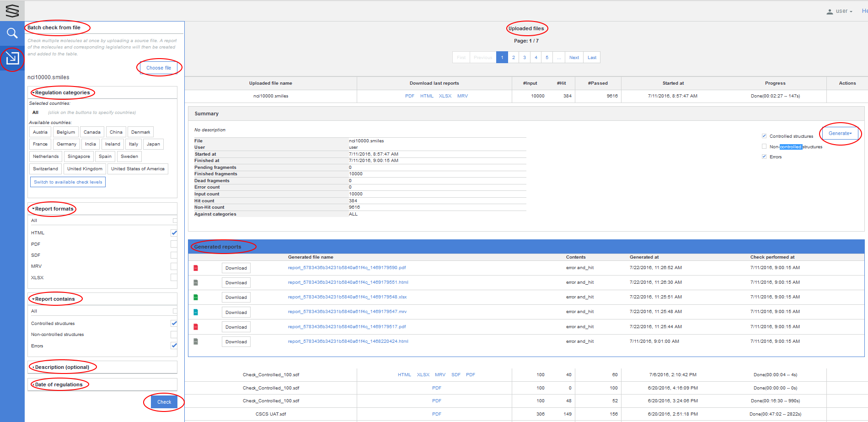Image resolution: width=868 pixels, height=422 pixels.
Task: Click the gray HTML icon of second report
Action: click(x=196, y=283)
